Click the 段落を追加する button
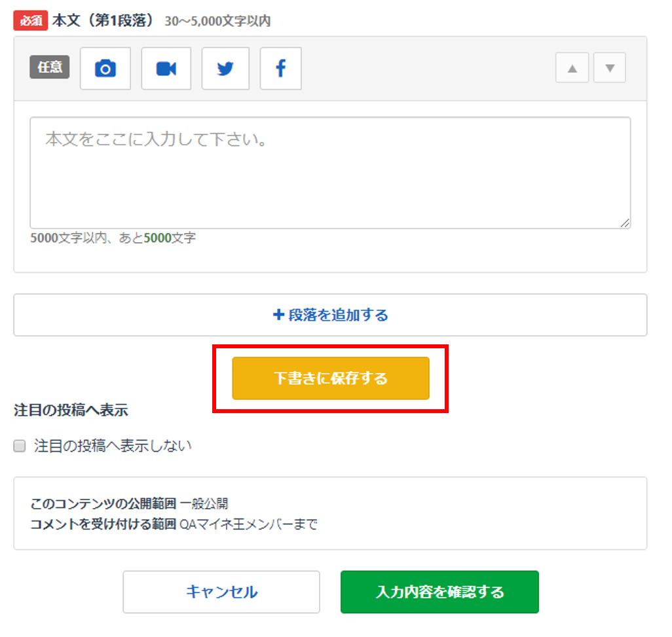The image size is (672, 637). point(330,315)
